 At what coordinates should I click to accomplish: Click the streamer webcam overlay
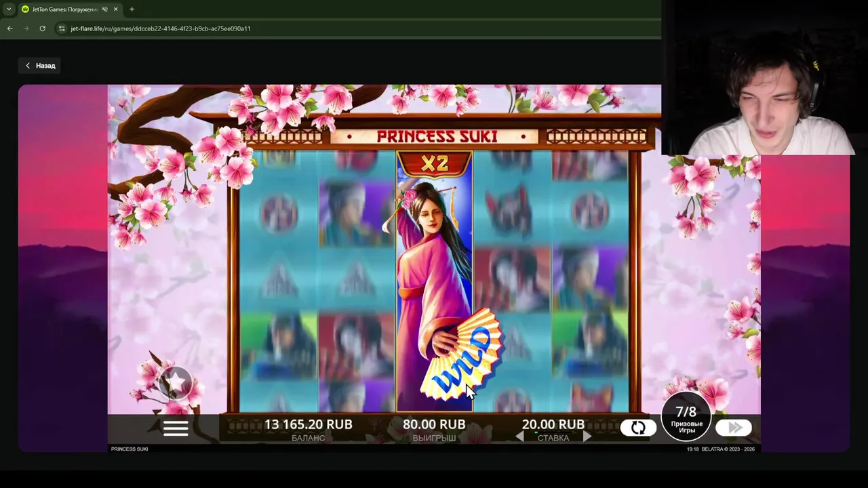pos(764,77)
